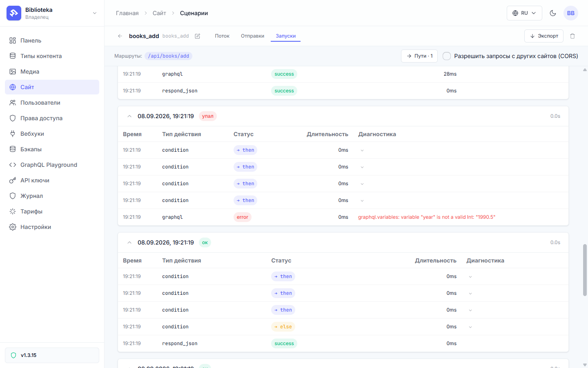The width and height of the screenshot is (588, 368).
Task: Click the Тарифы sparkle icon
Action: pos(13,211)
